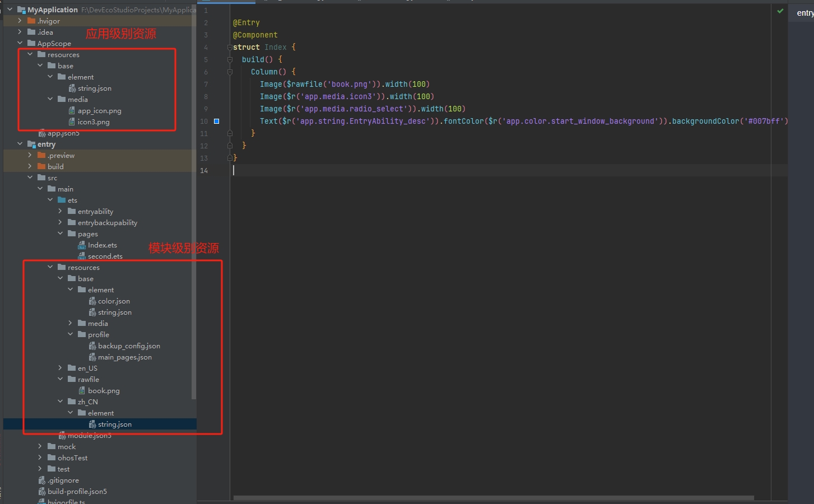
Task: Click the AppScope folder icon
Action: 31,43
